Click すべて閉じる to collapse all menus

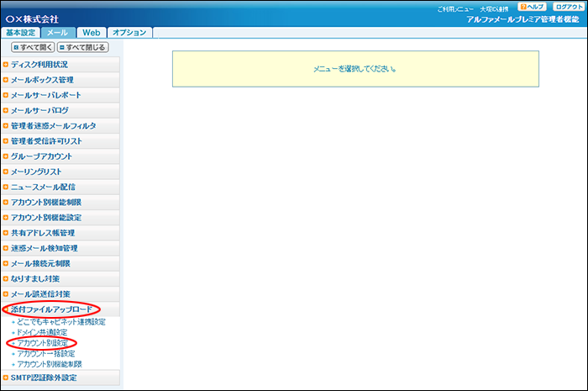(86, 48)
